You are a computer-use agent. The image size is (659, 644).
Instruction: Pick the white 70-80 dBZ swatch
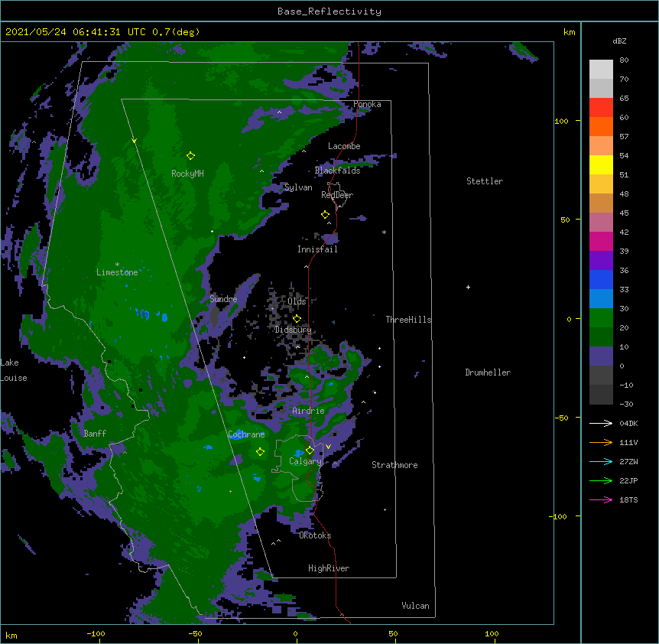click(601, 70)
